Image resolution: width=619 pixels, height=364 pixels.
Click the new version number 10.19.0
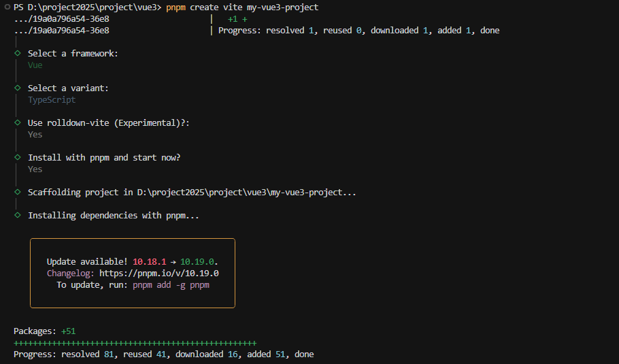197,262
